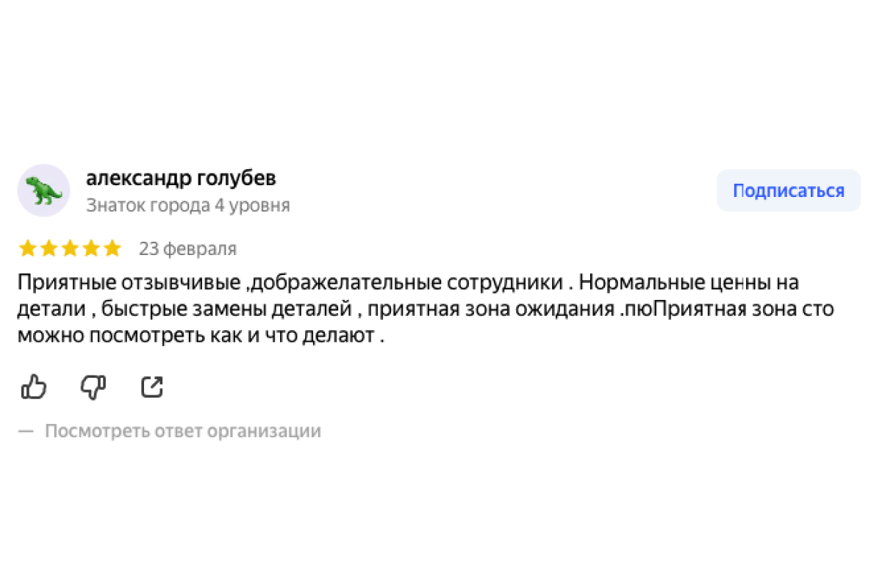Viewport: 882px width, 588px height.
Task: Click the dash before Посмотреть ответ организации
Action: tap(26, 431)
